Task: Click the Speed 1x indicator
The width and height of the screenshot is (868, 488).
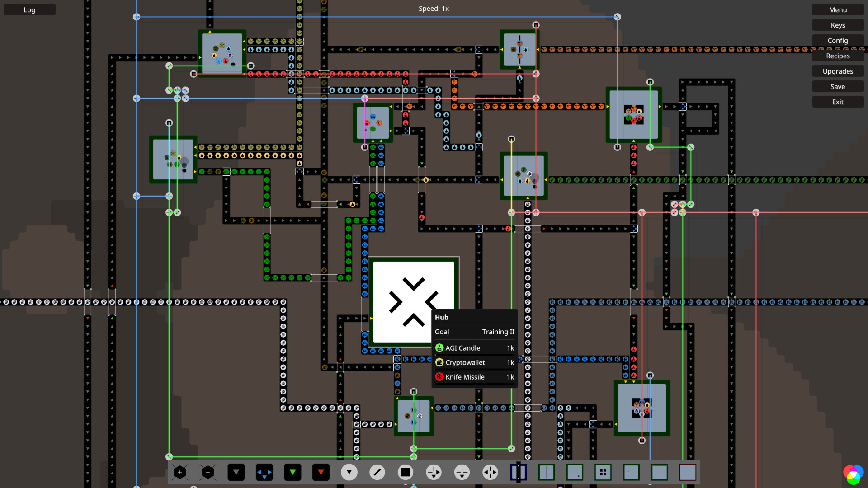Action: pos(433,8)
